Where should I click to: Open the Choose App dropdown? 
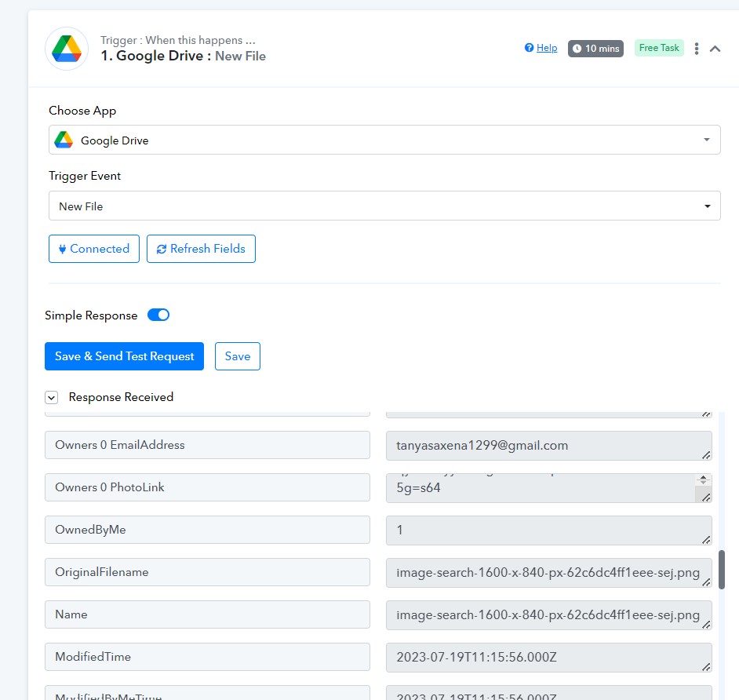click(x=384, y=140)
